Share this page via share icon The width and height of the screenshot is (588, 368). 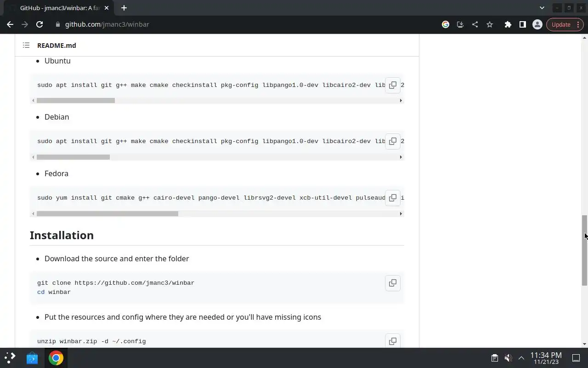point(475,24)
